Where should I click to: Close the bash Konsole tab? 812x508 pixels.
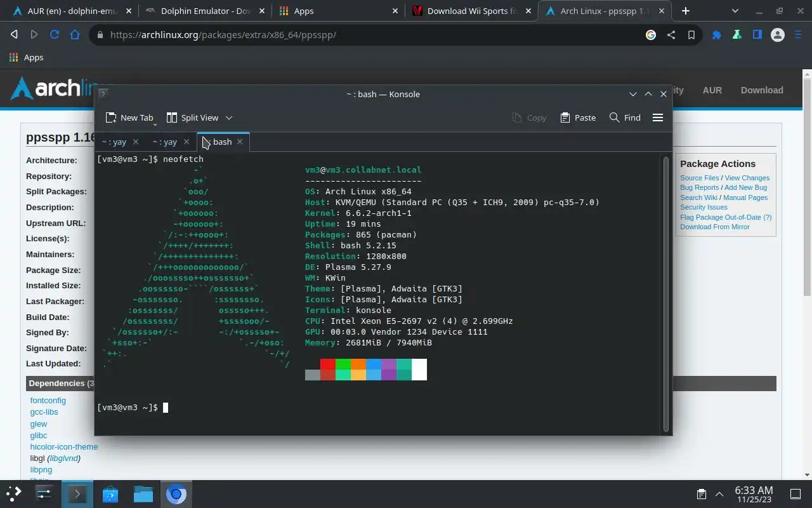coord(240,142)
